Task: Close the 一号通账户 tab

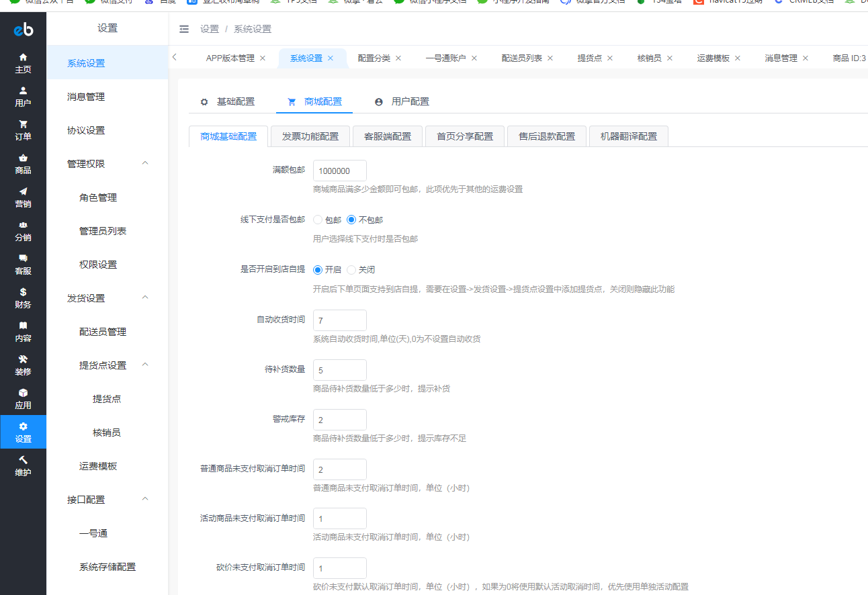Action: pyautogui.click(x=474, y=58)
